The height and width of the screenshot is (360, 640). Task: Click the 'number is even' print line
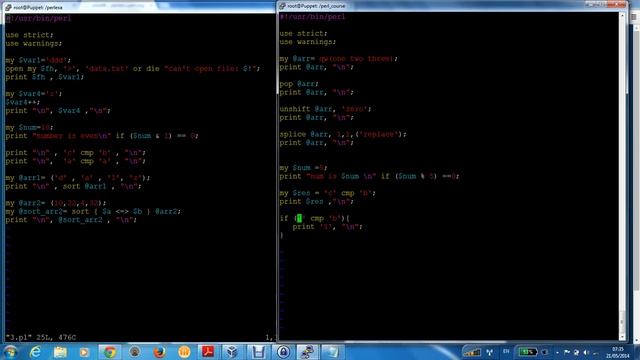point(102,136)
